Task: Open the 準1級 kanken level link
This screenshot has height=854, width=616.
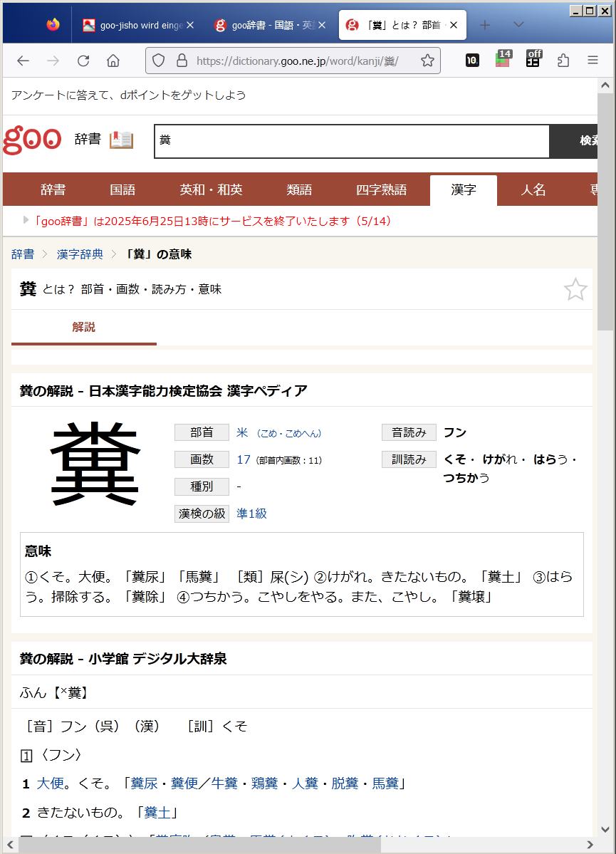Action: [251, 514]
